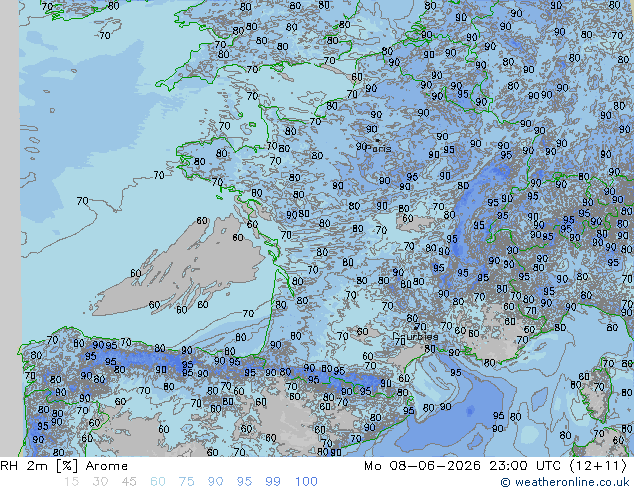Click legend value 90

(x=215, y=482)
